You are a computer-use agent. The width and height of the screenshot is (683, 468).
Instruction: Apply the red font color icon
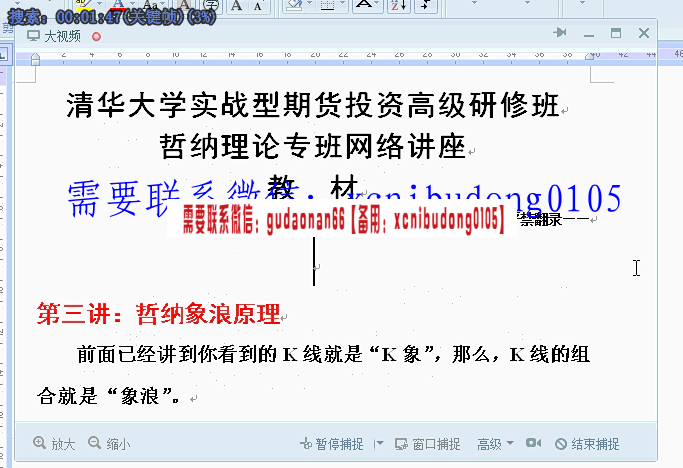coord(118,4)
